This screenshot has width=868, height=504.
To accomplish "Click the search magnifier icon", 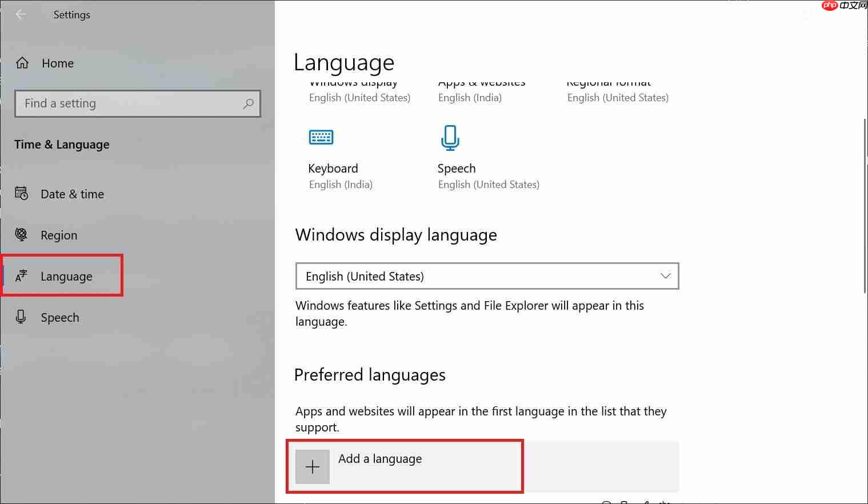I will click(x=248, y=104).
